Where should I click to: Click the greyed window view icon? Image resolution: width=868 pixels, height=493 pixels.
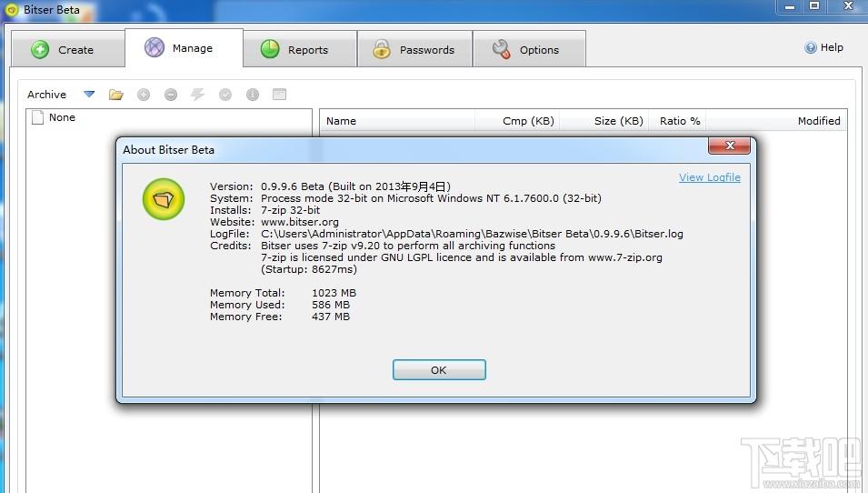coord(280,95)
